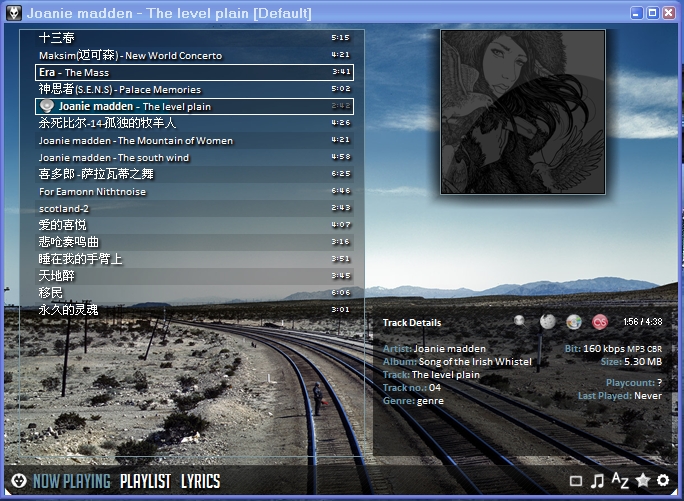Click the Wikipedia globe icon
The image size is (684, 501).
point(547,322)
